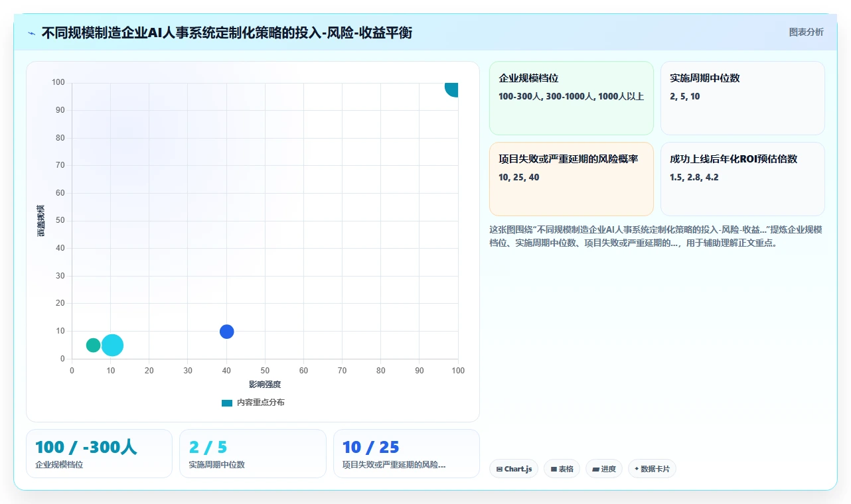Select the teal bubble at top-right corner
Image resolution: width=851 pixels, height=504 pixels.
452,89
